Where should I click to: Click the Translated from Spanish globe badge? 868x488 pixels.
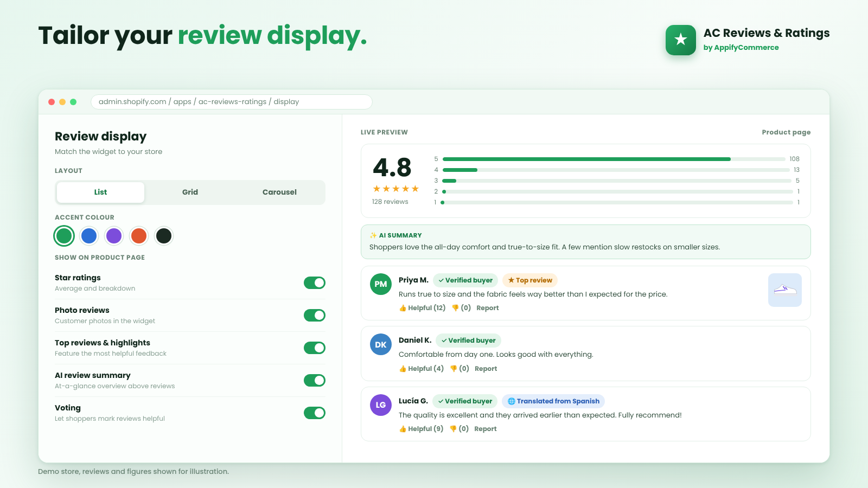[553, 401]
